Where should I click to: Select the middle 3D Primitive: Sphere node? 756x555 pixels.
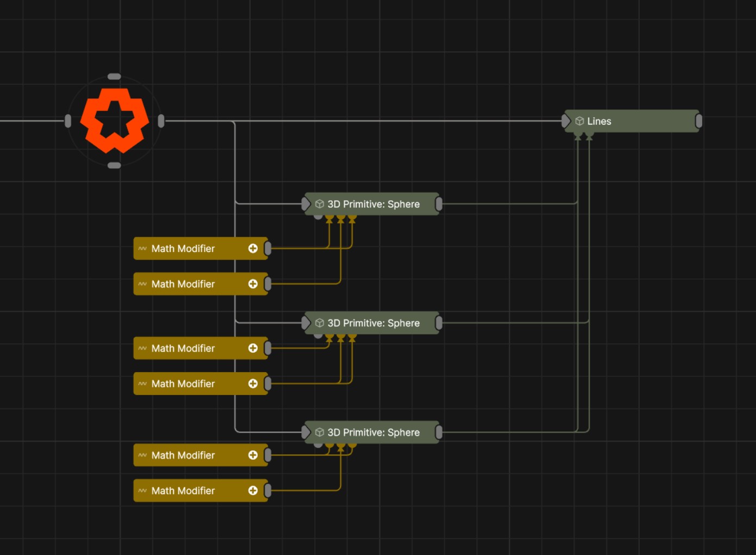point(373,323)
